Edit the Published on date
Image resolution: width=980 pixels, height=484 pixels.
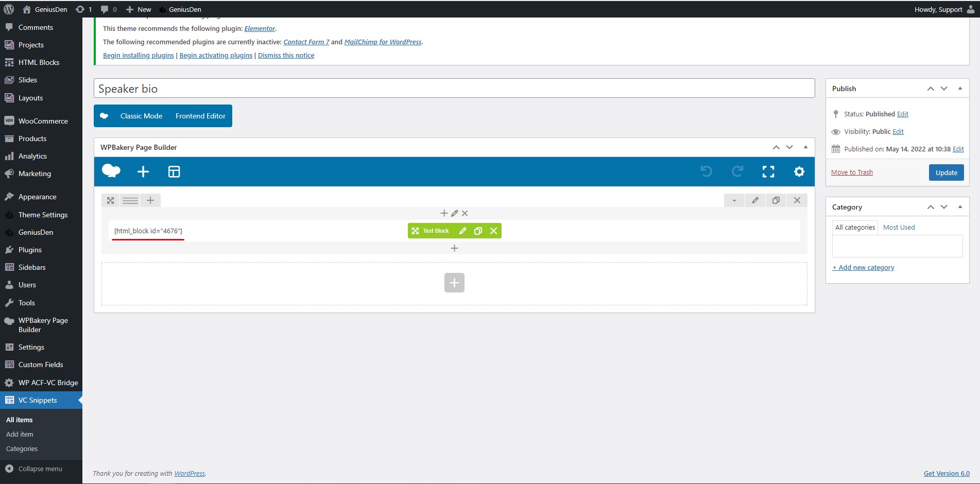[x=958, y=149]
